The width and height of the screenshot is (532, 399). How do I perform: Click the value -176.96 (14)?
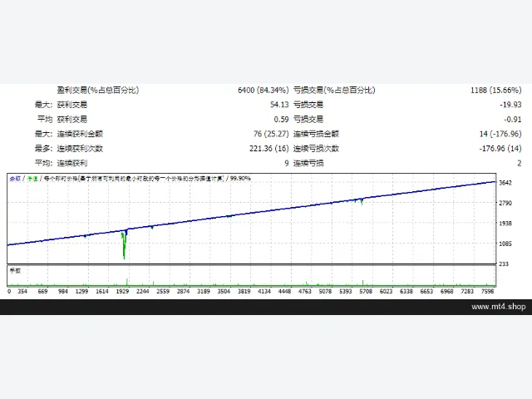(500, 149)
